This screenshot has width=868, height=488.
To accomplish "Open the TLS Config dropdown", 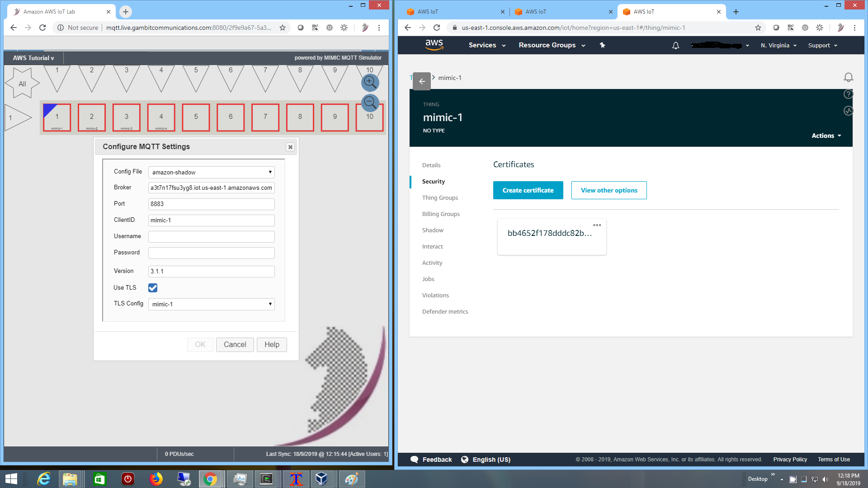I will (212, 304).
